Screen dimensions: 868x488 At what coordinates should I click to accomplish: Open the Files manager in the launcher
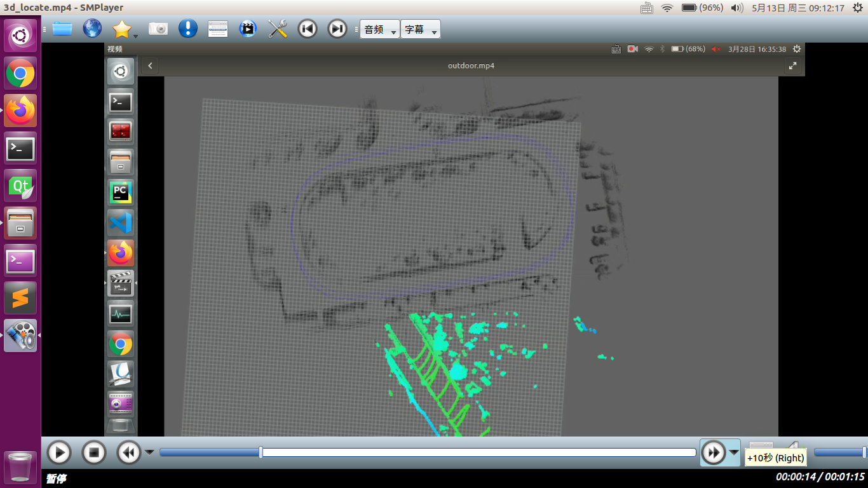[x=20, y=224]
